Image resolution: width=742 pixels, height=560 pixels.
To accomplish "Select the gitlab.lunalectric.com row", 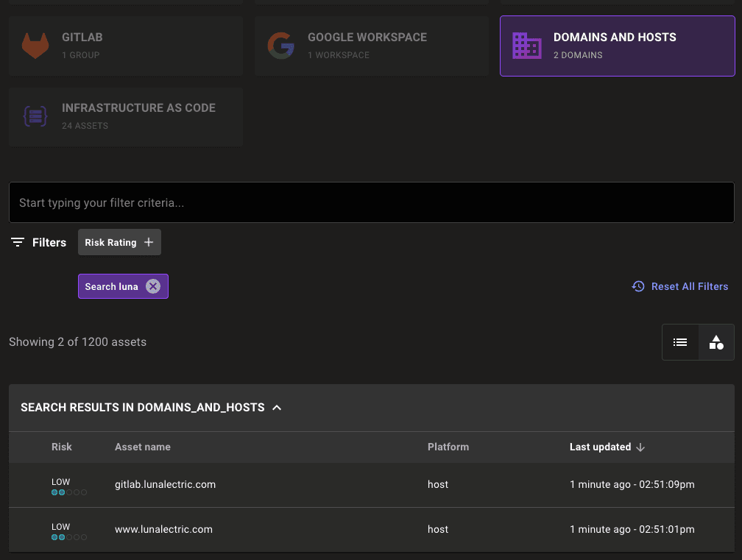I will click(165, 484).
